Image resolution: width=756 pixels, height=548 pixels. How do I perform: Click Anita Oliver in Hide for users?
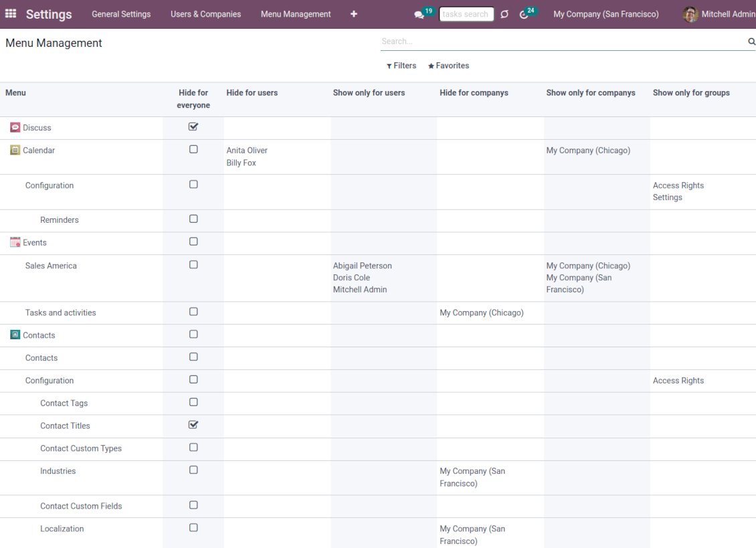point(247,151)
